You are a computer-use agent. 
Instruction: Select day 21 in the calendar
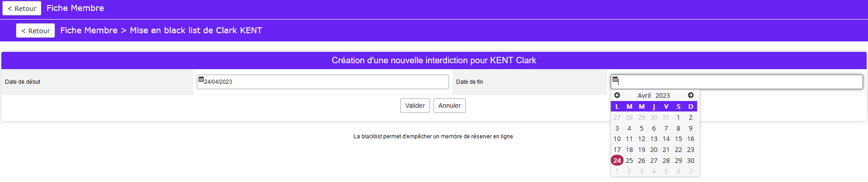pyautogui.click(x=666, y=150)
